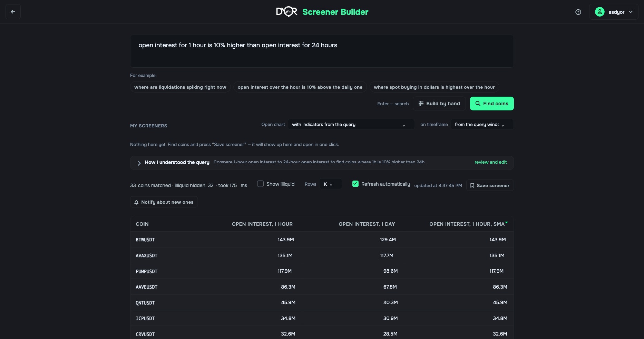Viewport: 644px width, 339px height.
Task: Click the Screener Builder title
Action: coord(335,12)
